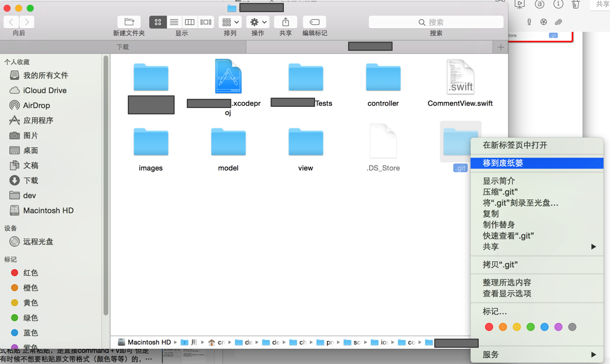
Task: Create a new folder from toolbar
Action: [x=129, y=22]
